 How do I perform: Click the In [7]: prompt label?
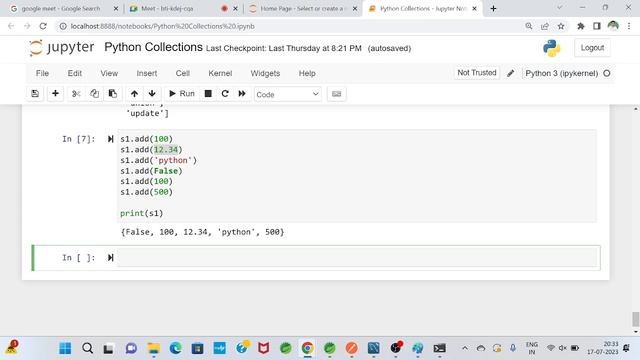79,139
